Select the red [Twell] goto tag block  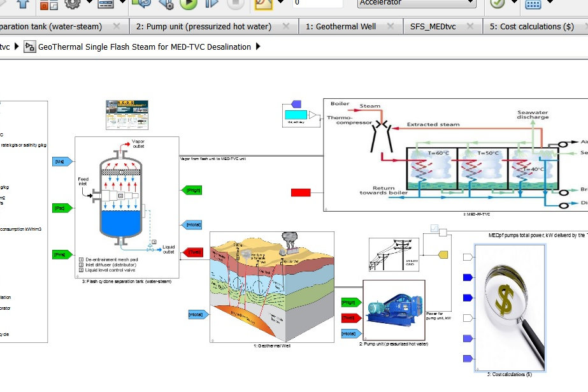coord(194,252)
